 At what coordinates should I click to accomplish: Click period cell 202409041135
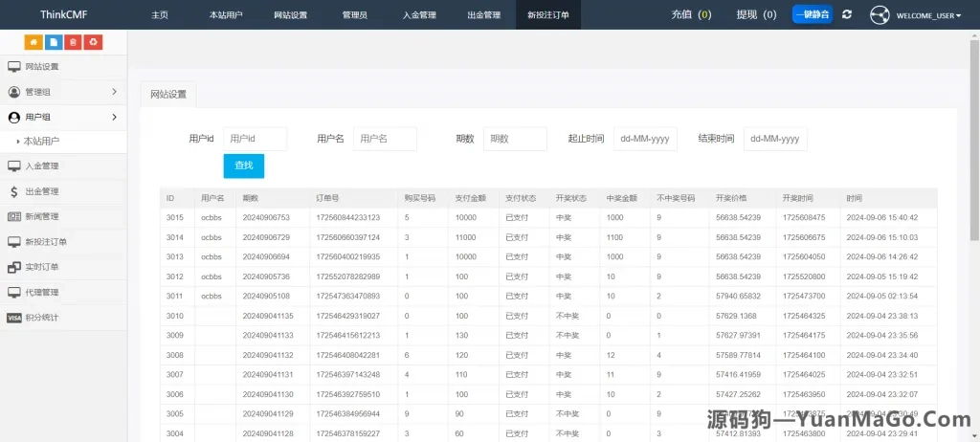(268, 316)
